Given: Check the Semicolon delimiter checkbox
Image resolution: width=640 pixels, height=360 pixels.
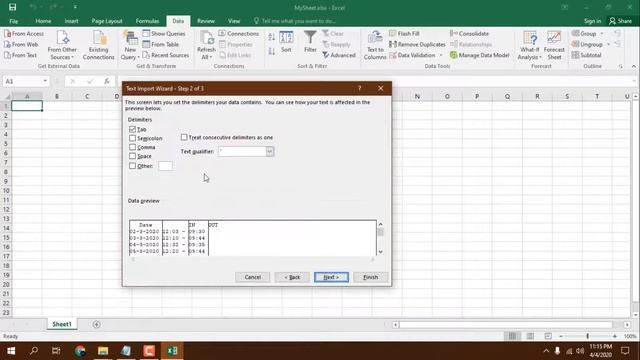Looking at the screenshot, I should (x=132, y=138).
